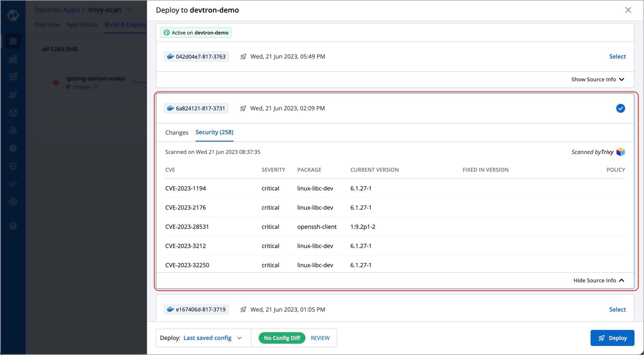Click the FIXED IN VERSION column header
This screenshot has width=644, height=355.
click(x=485, y=170)
